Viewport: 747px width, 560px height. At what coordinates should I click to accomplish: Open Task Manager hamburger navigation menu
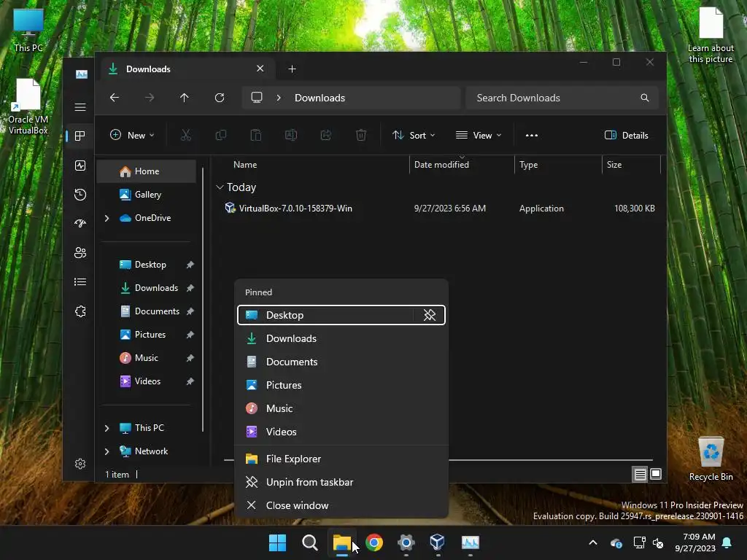80,106
